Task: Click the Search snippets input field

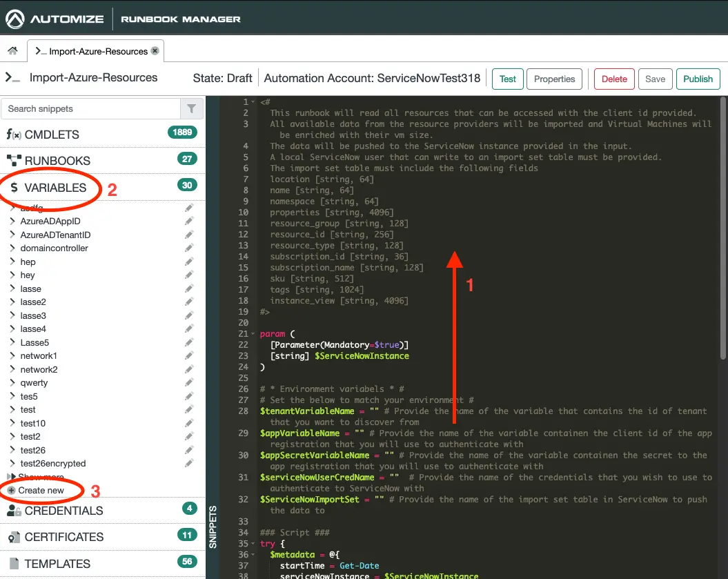Action: click(90, 108)
